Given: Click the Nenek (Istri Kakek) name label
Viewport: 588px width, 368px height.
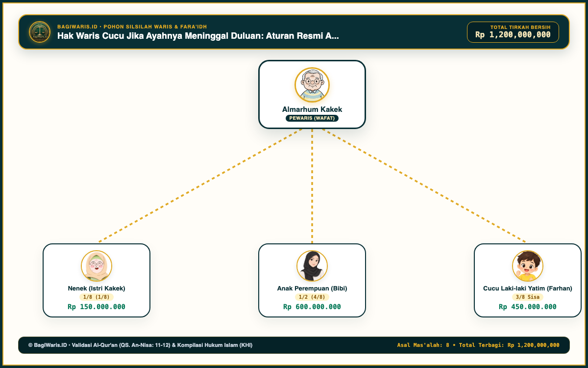Looking at the screenshot, I should (97, 289).
